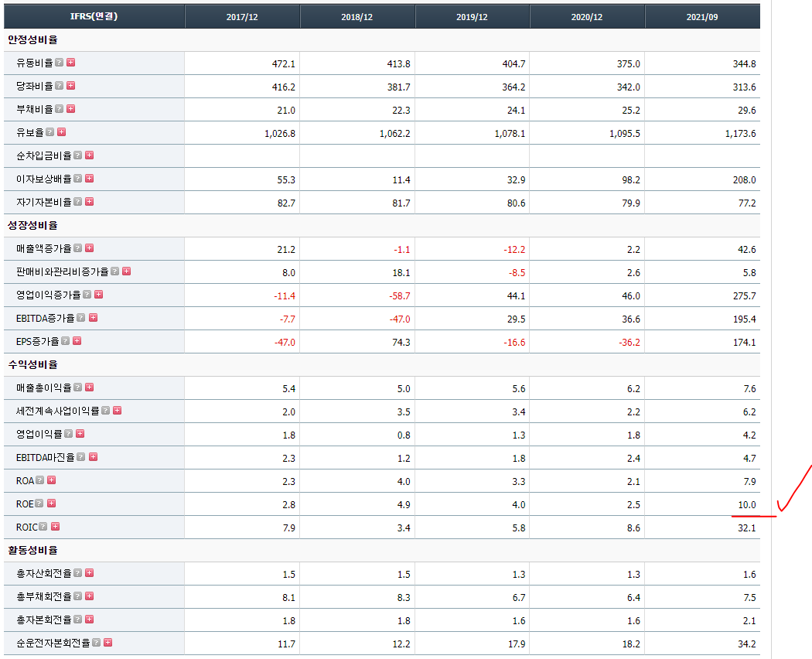Open help icon next to ROE
The height and width of the screenshot is (659, 812).
(x=39, y=503)
